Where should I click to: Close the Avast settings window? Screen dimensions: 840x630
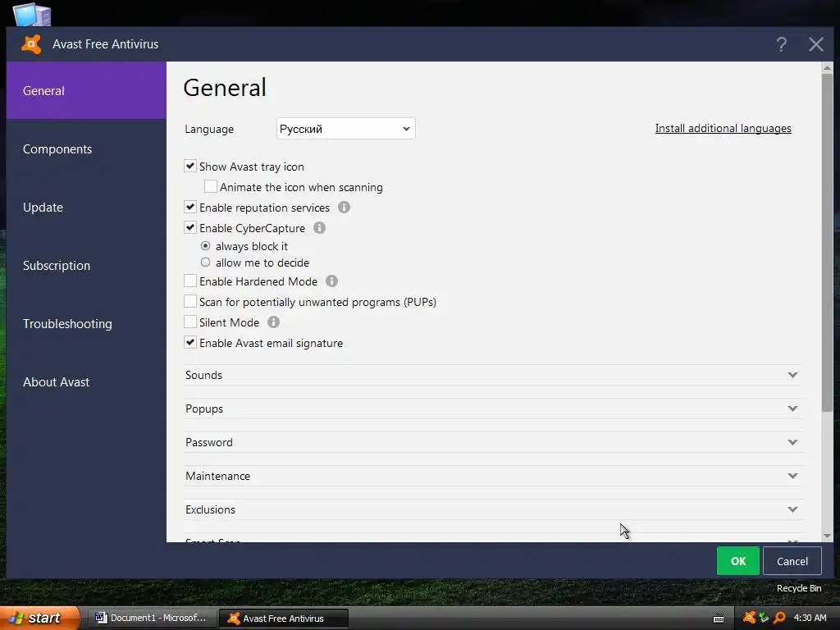point(816,44)
